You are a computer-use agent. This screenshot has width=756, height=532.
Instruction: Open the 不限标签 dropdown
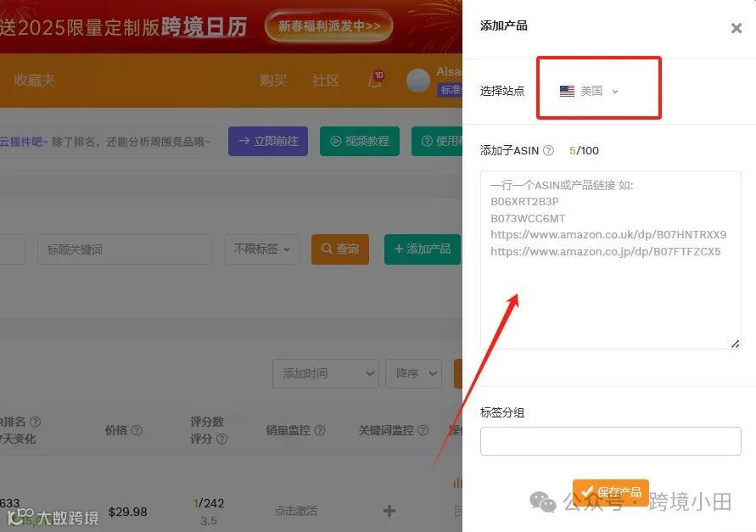pyautogui.click(x=262, y=249)
